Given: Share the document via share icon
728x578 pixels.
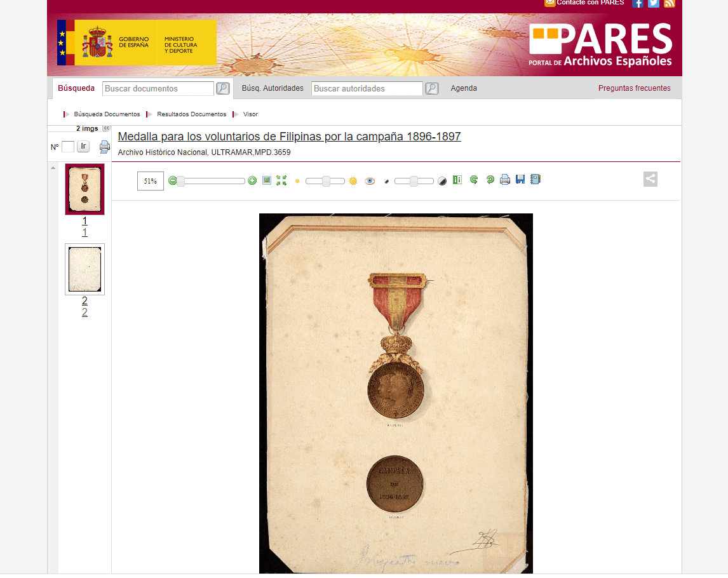Looking at the screenshot, I should point(650,179).
